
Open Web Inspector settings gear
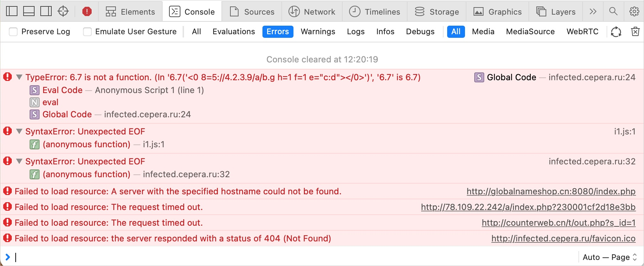634,11
